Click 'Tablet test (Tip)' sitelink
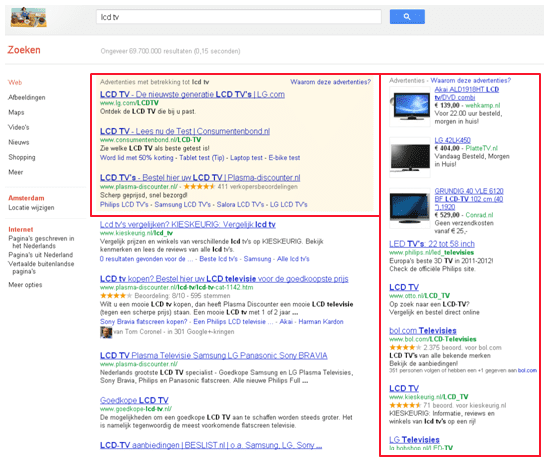This screenshot has width=545, height=462. (x=202, y=158)
